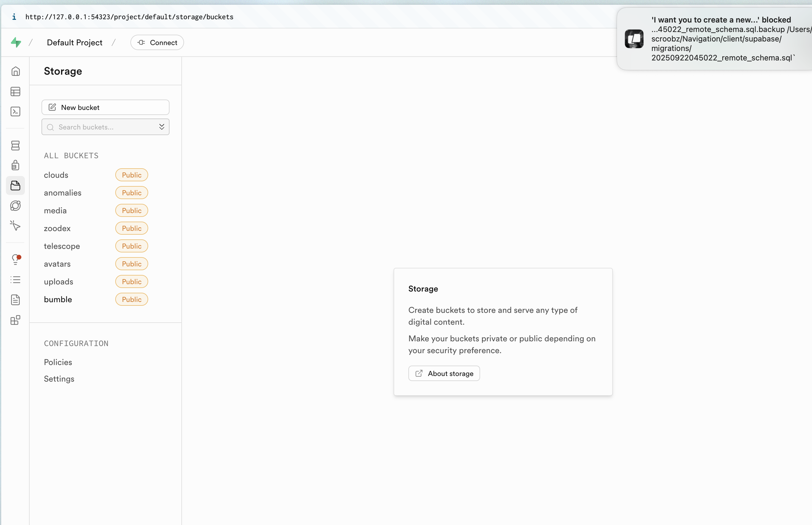Open Policies configuration page
The image size is (812, 525).
(x=58, y=362)
